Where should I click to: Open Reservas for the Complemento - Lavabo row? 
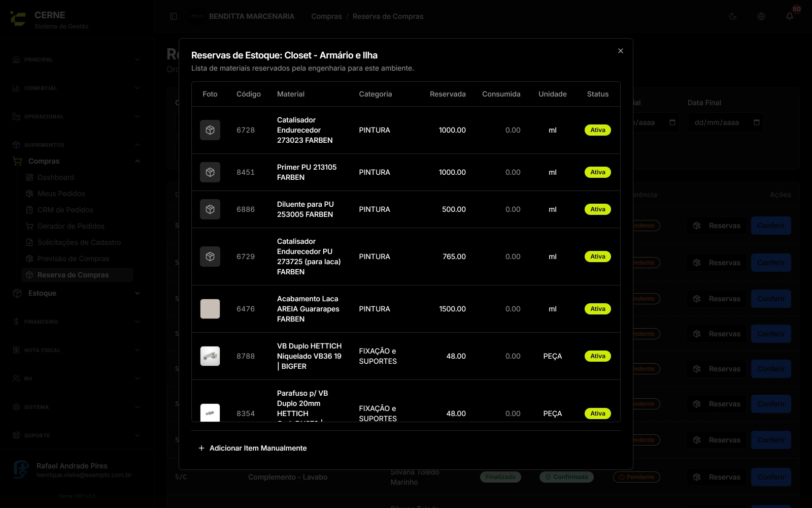[717, 477]
